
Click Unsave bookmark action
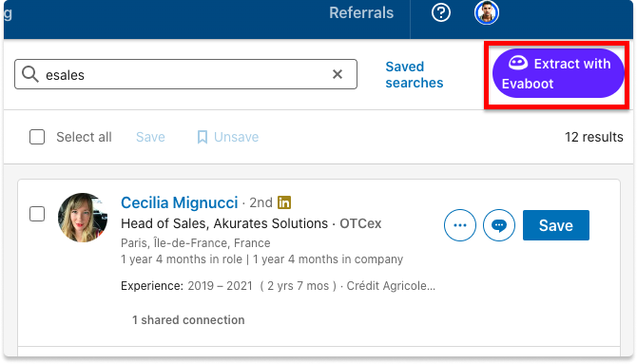click(228, 137)
